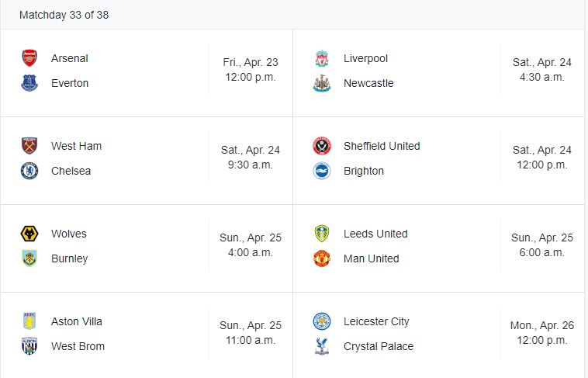
Task: Click the Everton club crest
Action: 29,83
